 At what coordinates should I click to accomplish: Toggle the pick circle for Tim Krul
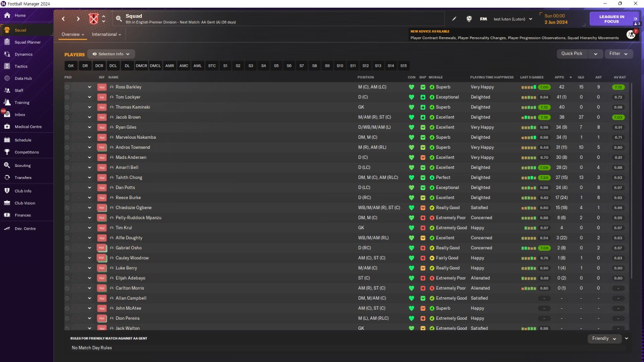(67, 228)
